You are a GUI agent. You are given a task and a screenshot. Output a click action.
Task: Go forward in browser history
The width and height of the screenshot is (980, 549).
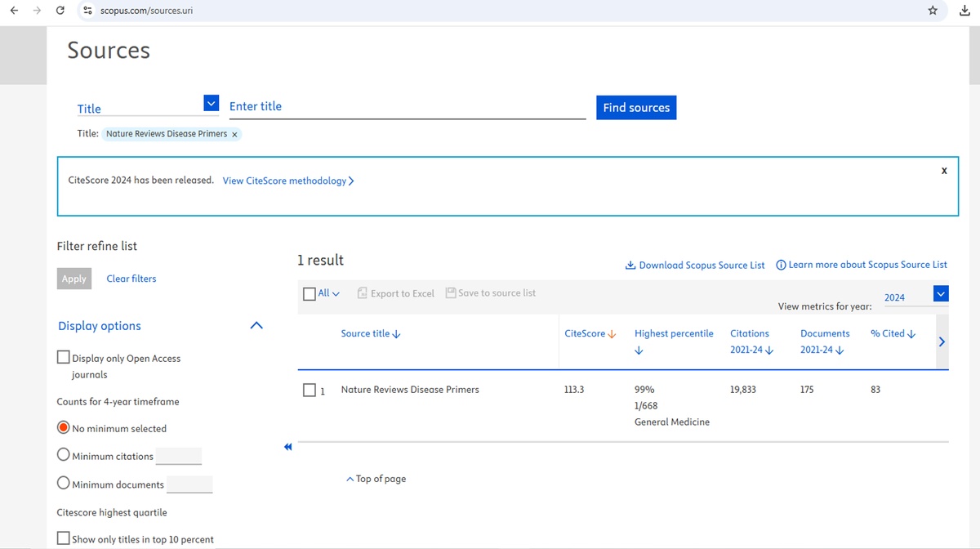37,11
